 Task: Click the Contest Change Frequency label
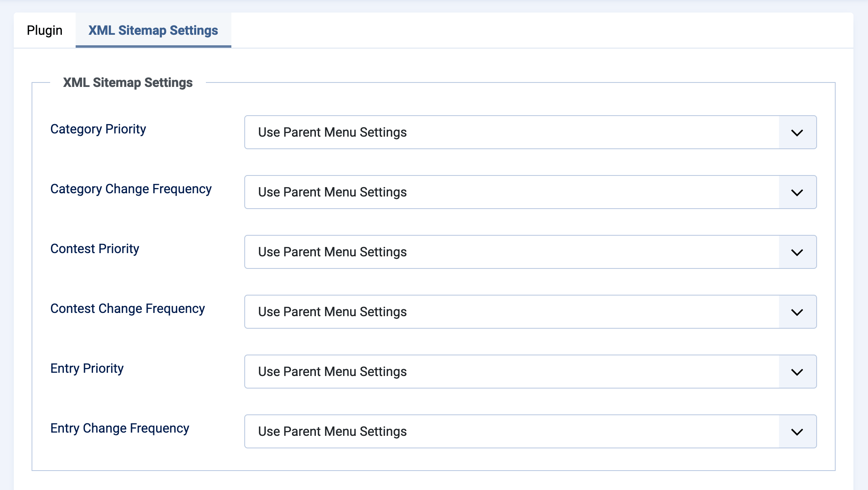128,309
